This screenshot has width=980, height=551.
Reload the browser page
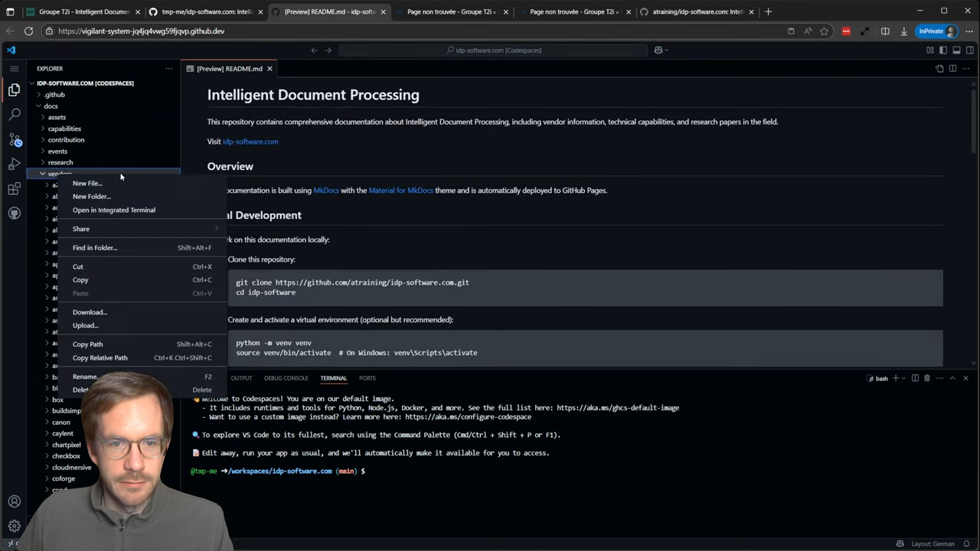28,31
